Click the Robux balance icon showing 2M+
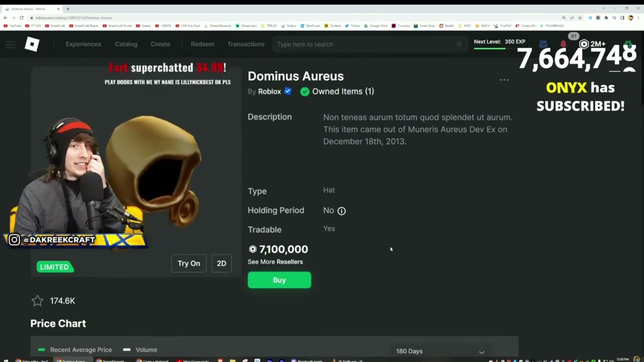 pyautogui.click(x=584, y=44)
